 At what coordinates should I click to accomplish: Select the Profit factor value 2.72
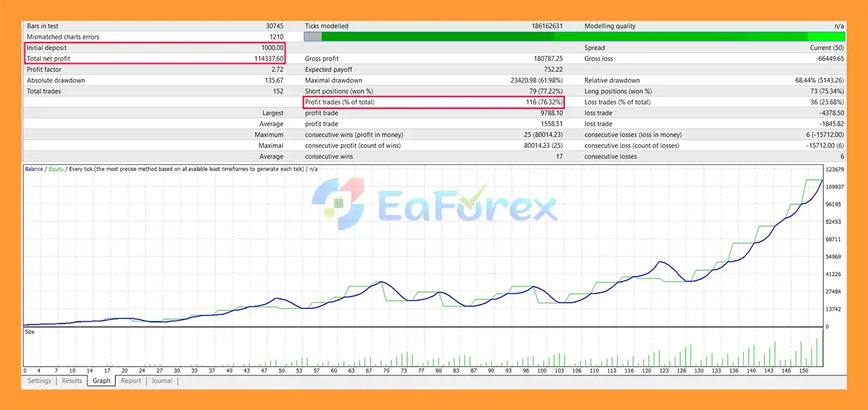pyautogui.click(x=277, y=70)
